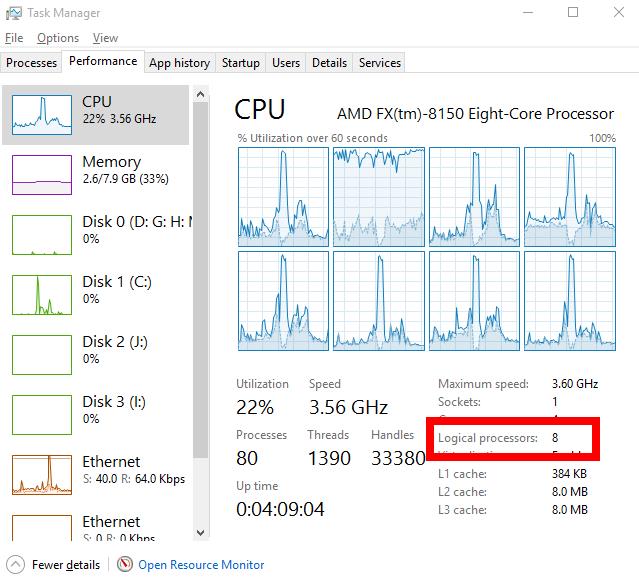Image resolution: width=639 pixels, height=585 pixels.
Task: Go to the Startup tab
Action: tap(240, 63)
